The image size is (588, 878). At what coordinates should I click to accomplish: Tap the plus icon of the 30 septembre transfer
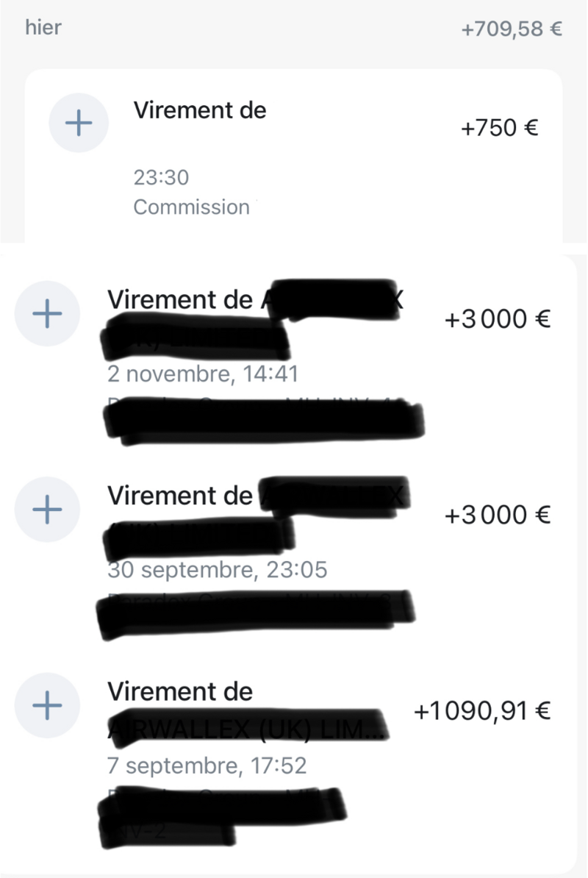[x=47, y=510]
